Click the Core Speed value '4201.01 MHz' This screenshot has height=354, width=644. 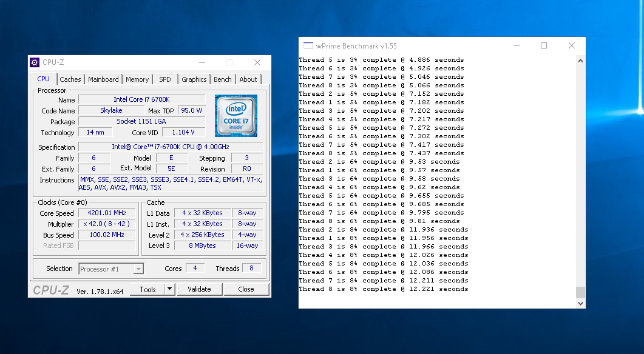click(x=107, y=213)
